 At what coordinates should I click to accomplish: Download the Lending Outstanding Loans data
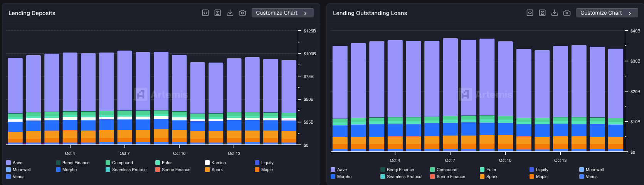tap(555, 13)
